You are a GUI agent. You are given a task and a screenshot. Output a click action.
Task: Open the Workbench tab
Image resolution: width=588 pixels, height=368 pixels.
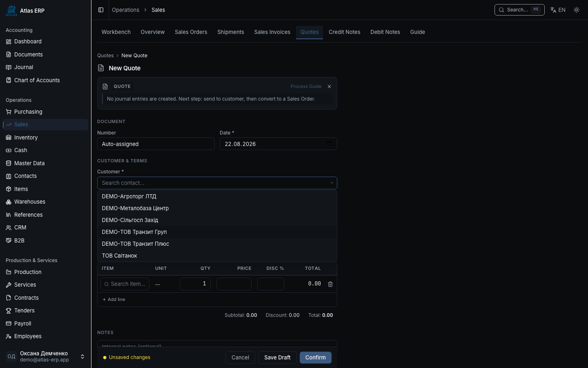point(116,32)
